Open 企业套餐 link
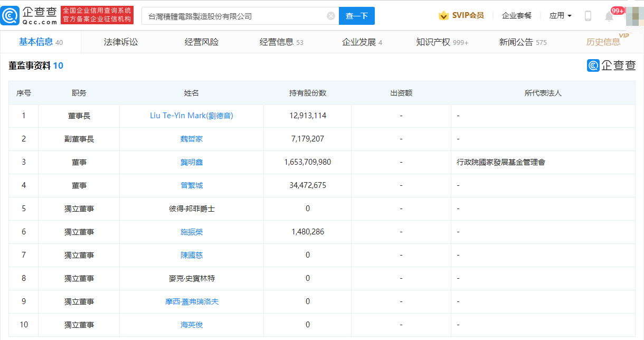644x340 pixels. [x=517, y=15]
